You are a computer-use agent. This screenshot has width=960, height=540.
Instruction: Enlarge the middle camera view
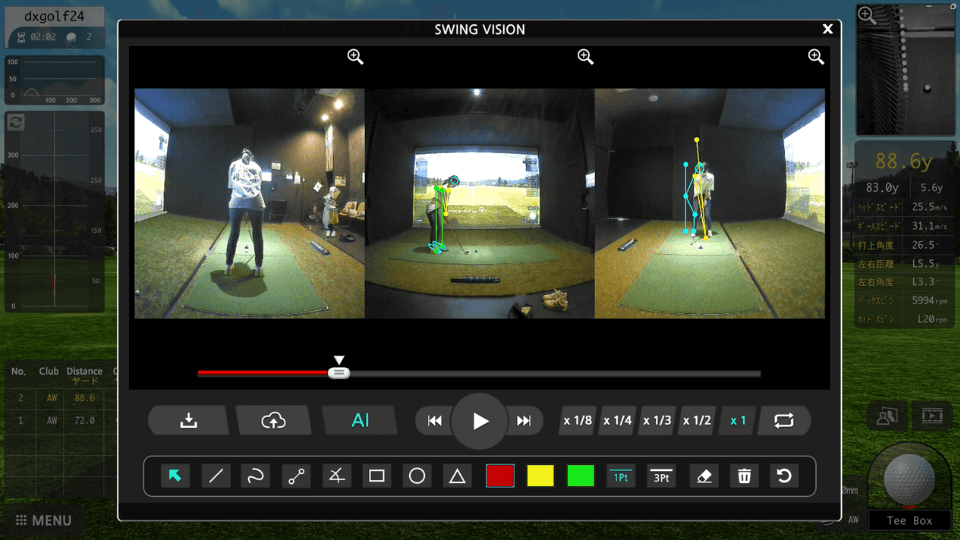pyautogui.click(x=586, y=57)
